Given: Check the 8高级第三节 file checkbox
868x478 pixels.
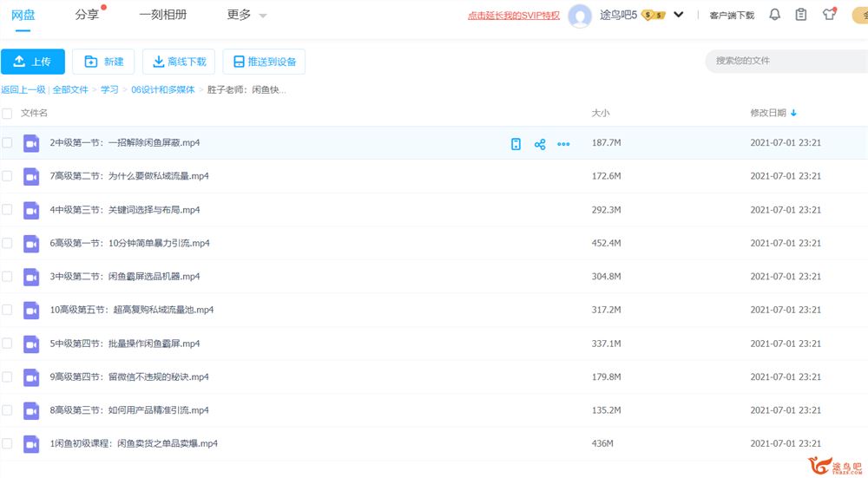Looking at the screenshot, I should coord(7,409).
